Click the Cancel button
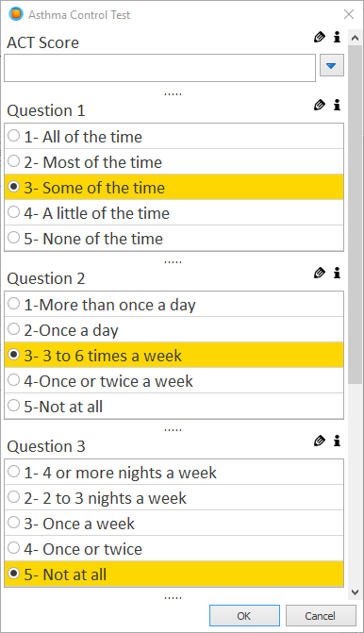364x633 pixels. 321,616
